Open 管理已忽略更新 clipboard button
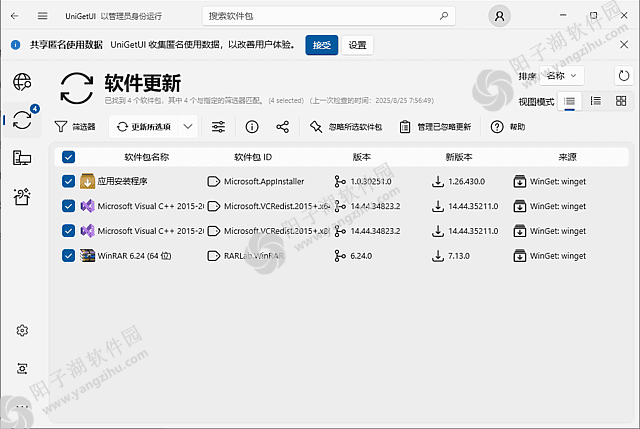640x429 pixels. click(435, 127)
